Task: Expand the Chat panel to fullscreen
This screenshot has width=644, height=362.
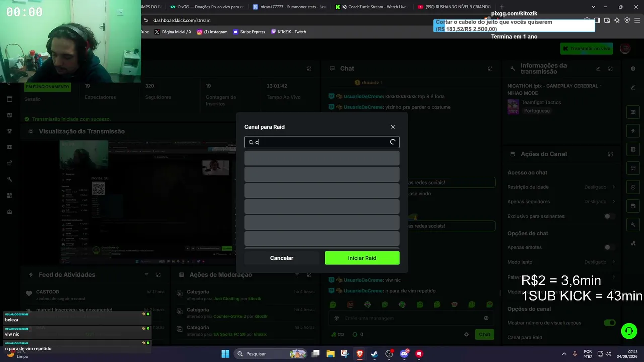Action: coord(490,68)
